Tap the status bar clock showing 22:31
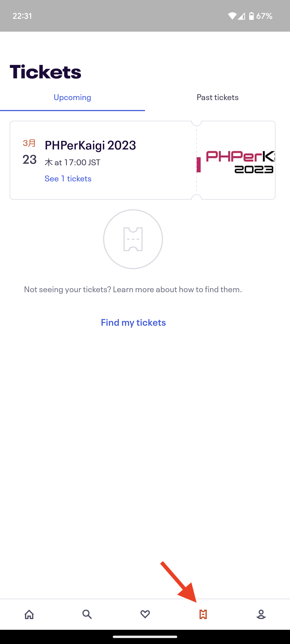 click(22, 16)
